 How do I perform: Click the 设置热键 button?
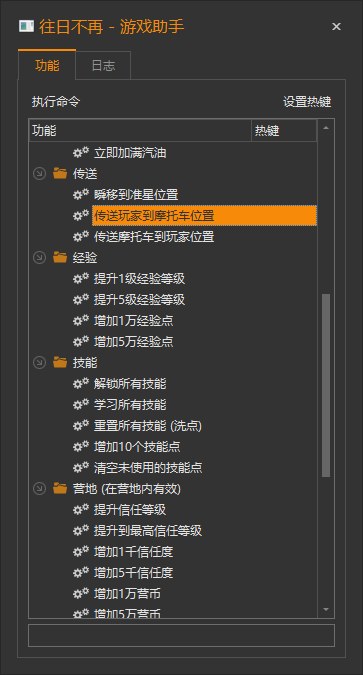point(307,102)
